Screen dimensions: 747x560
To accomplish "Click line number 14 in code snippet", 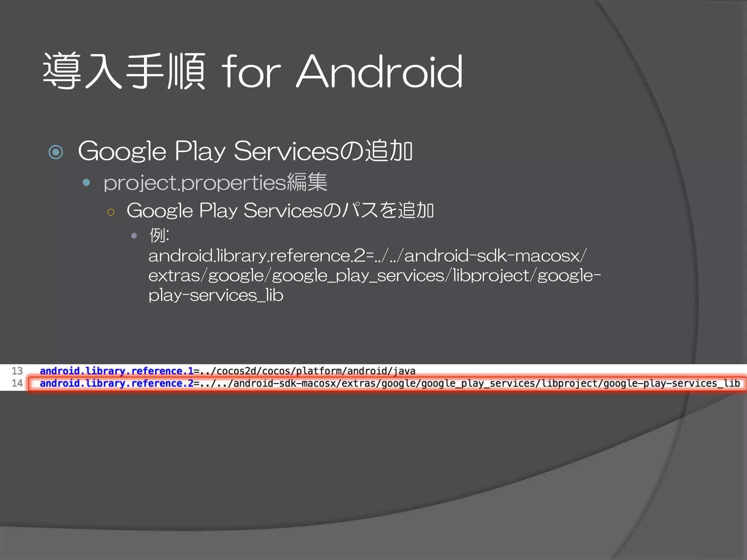I will coord(17,383).
